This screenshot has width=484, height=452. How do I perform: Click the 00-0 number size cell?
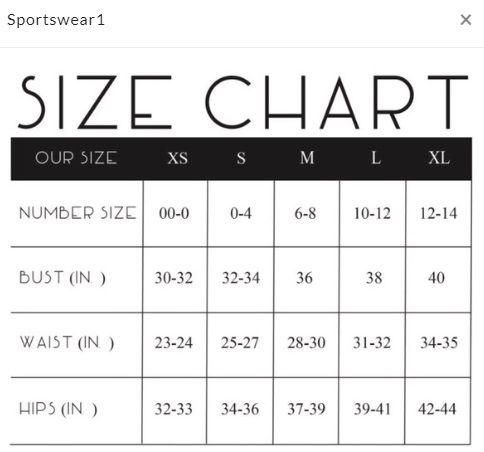click(174, 213)
